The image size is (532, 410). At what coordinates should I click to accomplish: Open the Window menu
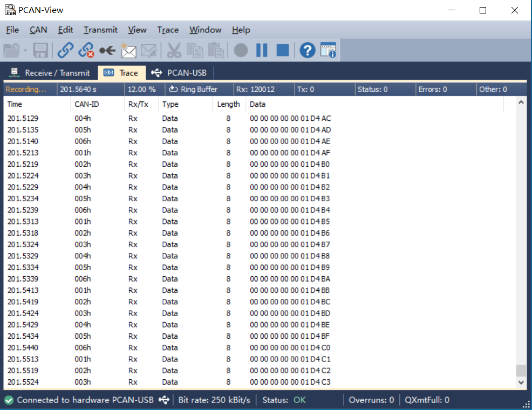[x=205, y=30]
